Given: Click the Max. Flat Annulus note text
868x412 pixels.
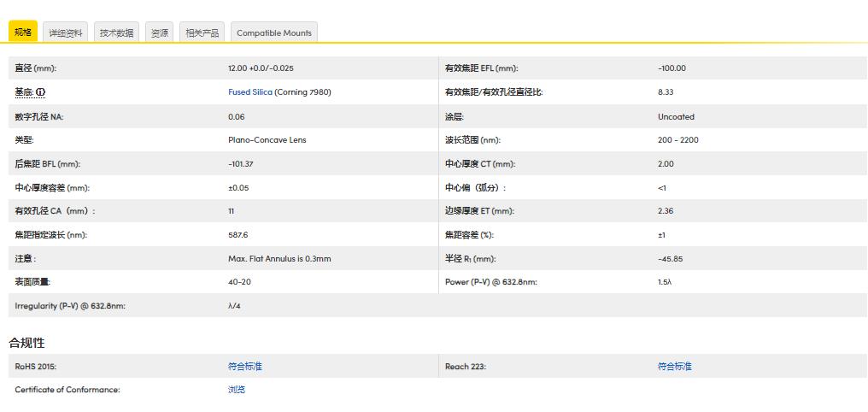Looking at the screenshot, I should pos(279,259).
